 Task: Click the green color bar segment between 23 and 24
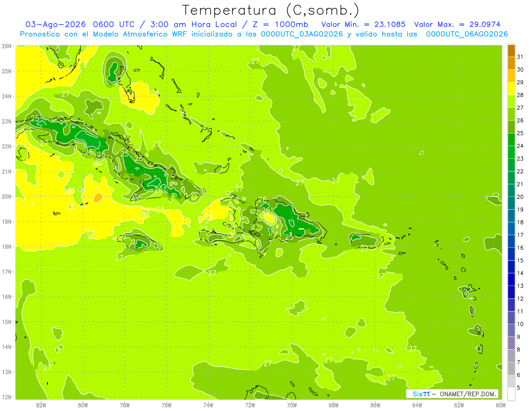(511, 152)
